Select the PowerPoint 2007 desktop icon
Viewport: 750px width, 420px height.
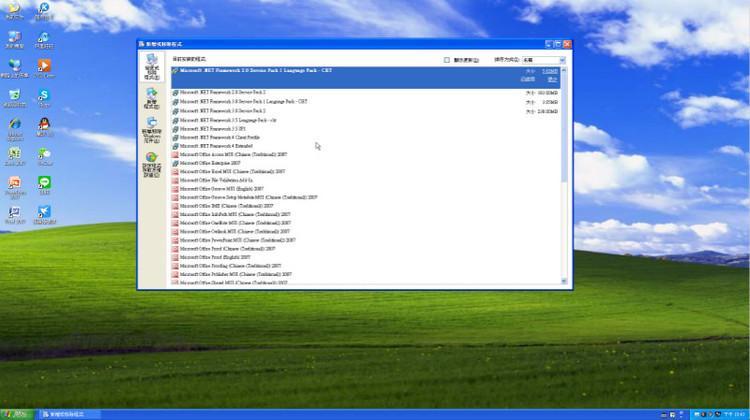coord(15,187)
